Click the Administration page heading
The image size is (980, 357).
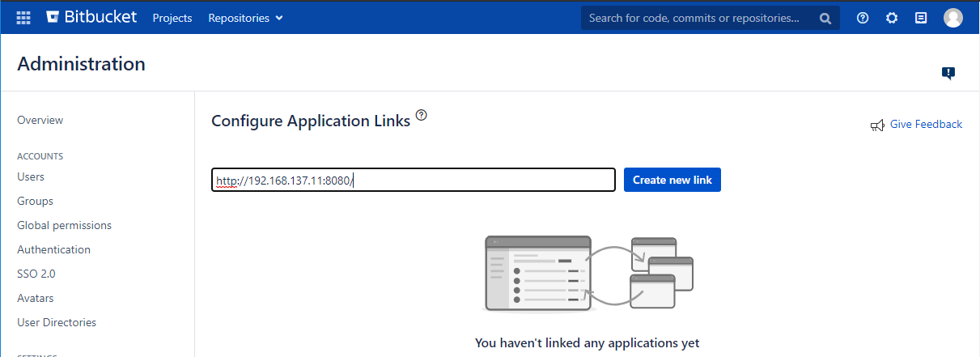pos(81,64)
